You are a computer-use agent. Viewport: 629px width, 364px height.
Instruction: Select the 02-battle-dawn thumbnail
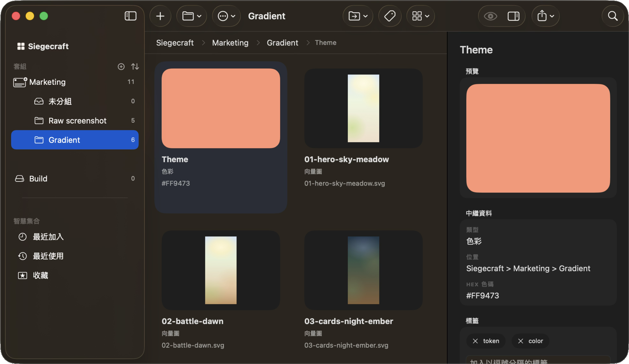point(221,270)
